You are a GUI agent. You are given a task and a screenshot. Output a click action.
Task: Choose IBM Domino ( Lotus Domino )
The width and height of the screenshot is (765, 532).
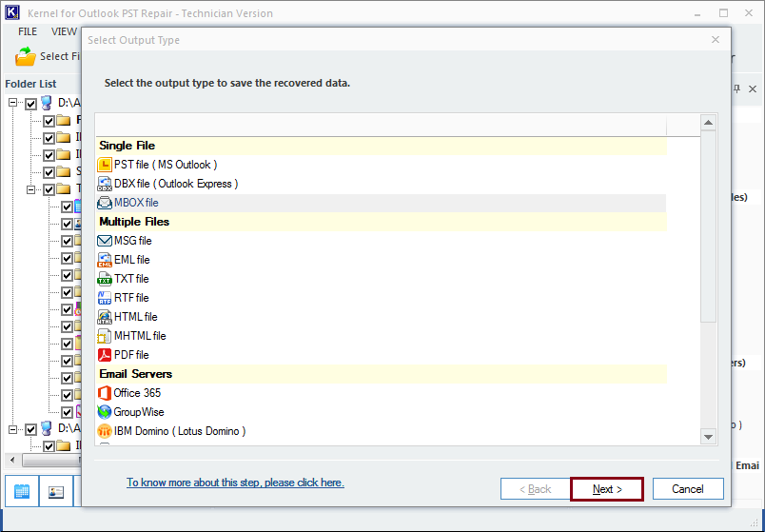[x=180, y=431]
